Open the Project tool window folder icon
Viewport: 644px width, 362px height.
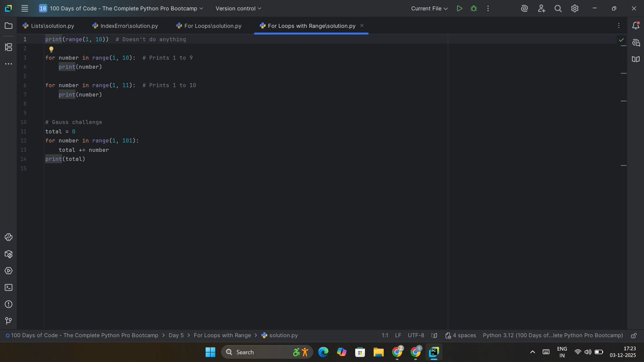click(8, 25)
